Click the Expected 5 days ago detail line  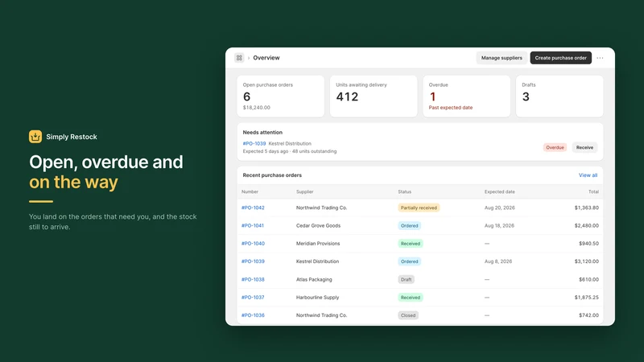[290, 151]
